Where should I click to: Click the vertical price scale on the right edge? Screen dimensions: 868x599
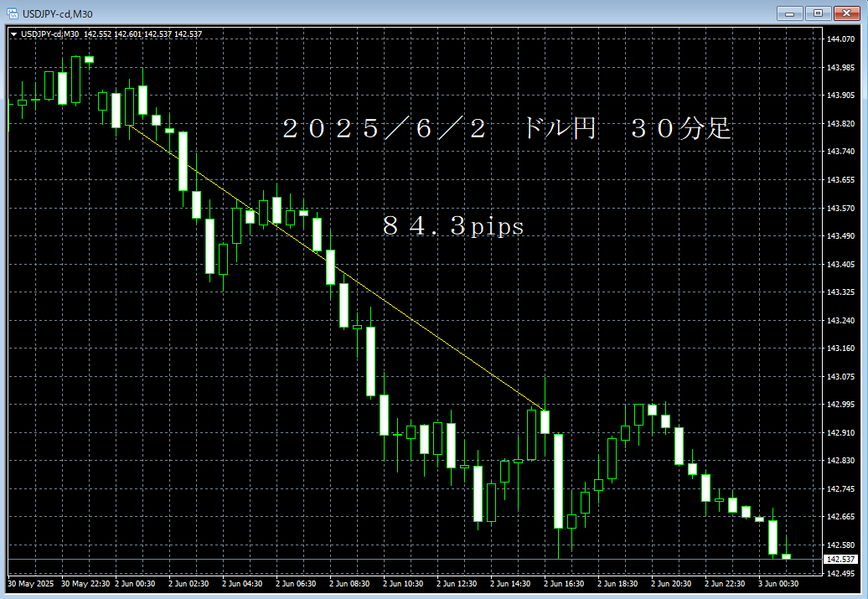click(841, 302)
